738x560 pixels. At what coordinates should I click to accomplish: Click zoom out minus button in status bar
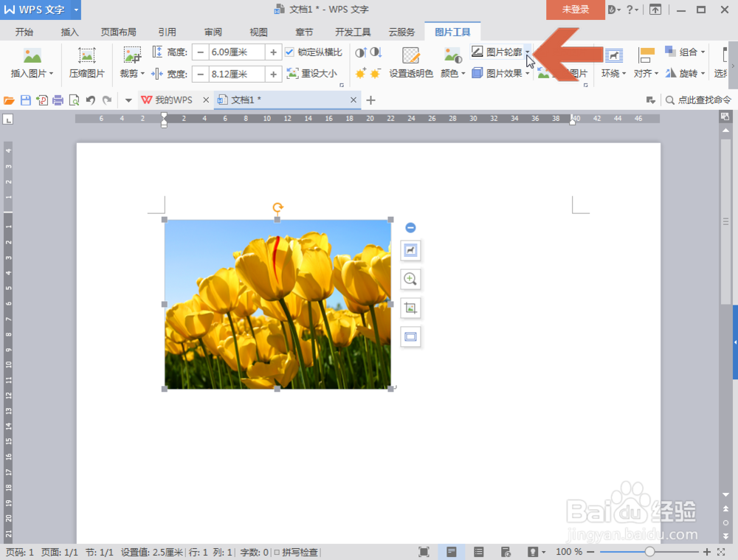point(590,552)
